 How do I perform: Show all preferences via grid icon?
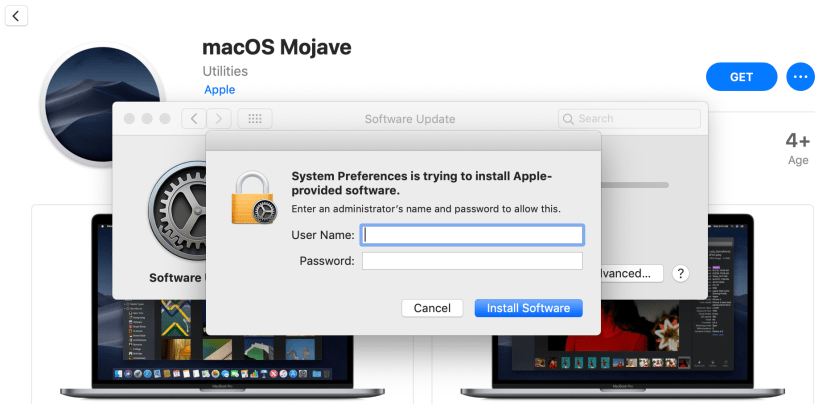254,119
